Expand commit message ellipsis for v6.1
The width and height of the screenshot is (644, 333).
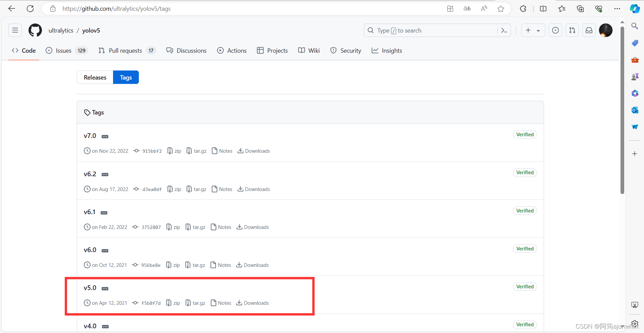(x=104, y=213)
